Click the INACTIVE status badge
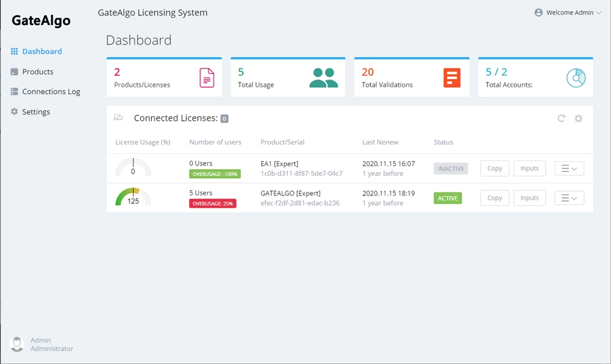The image size is (611, 364). 451,169
